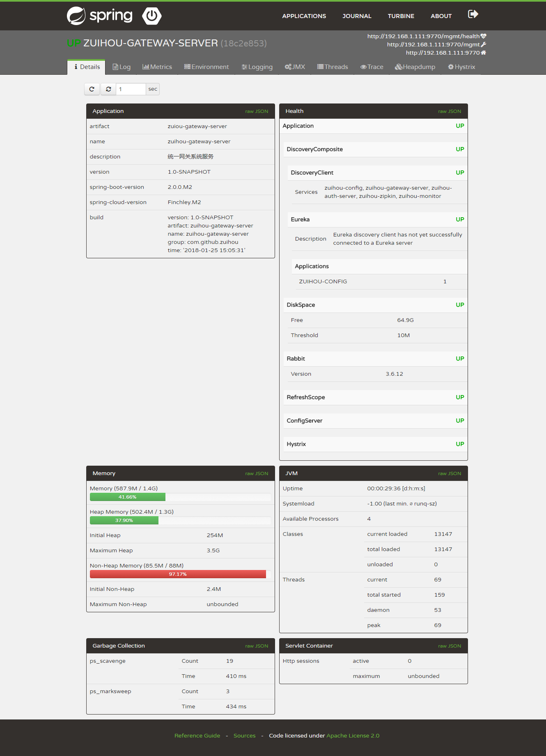Viewport: 546px width, 756px height.
Task: Click the Eureka health row
Action: (x=377, y=219)
